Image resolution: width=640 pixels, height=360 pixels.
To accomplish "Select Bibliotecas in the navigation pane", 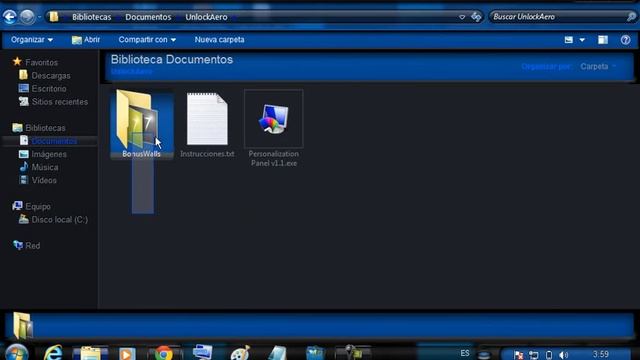I will [x=39, y=128].
